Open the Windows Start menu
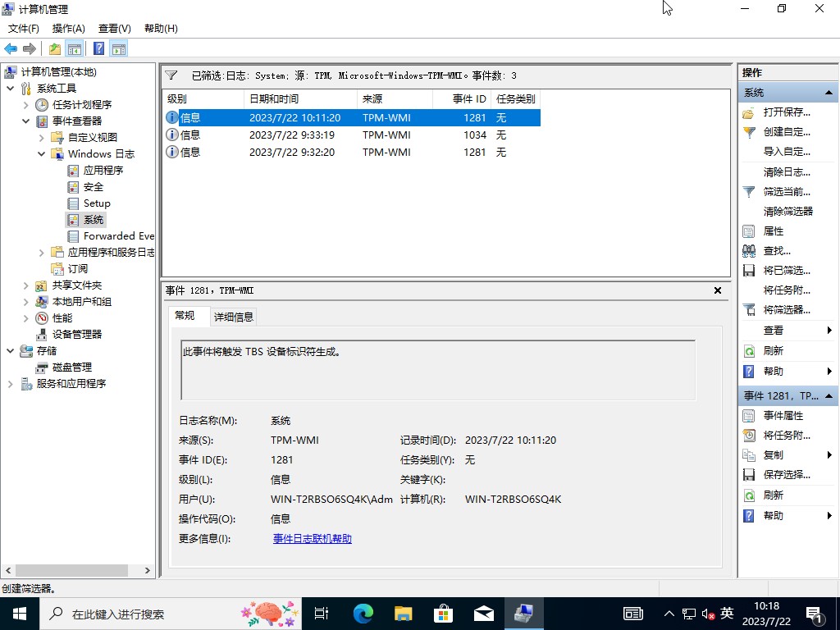This screenshot has width=840, height=630. (20, 614)
